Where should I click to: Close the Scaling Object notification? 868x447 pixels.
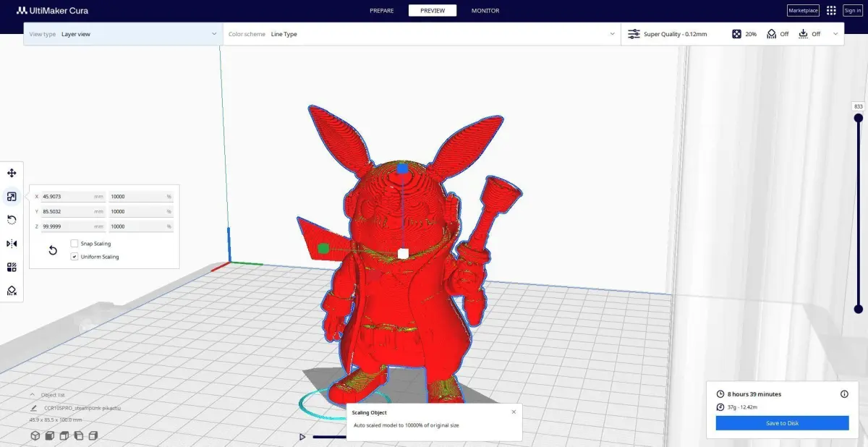click(x=514, y=412)
